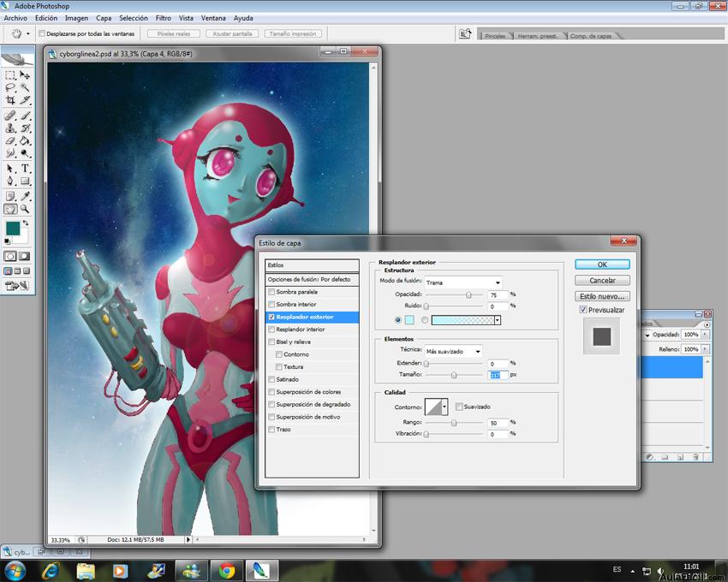The width and height of the screenshot is (728, 582).
Task: Open the Archivo menu
Action: [x=15, y=18]
